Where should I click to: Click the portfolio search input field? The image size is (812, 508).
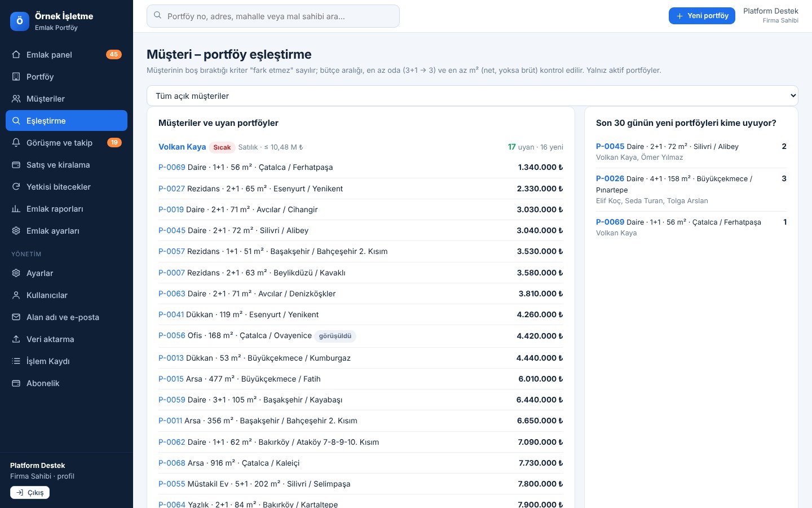273,16
